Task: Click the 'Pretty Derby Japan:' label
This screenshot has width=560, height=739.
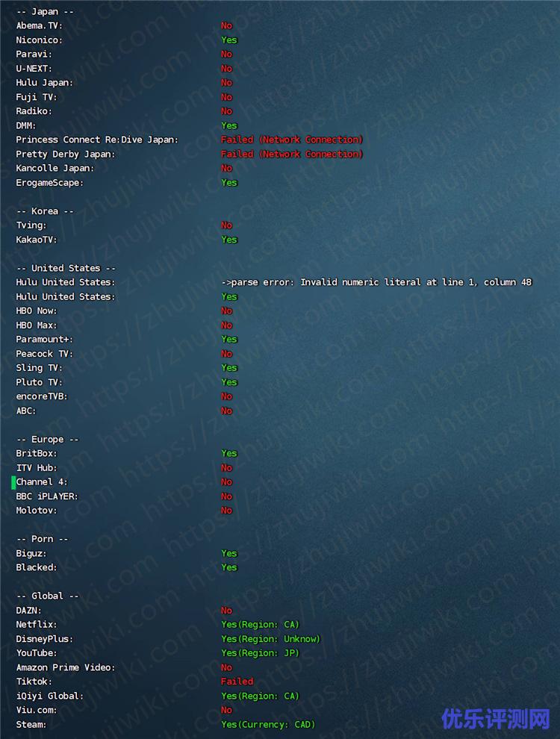Action: (x=66, y=154)
